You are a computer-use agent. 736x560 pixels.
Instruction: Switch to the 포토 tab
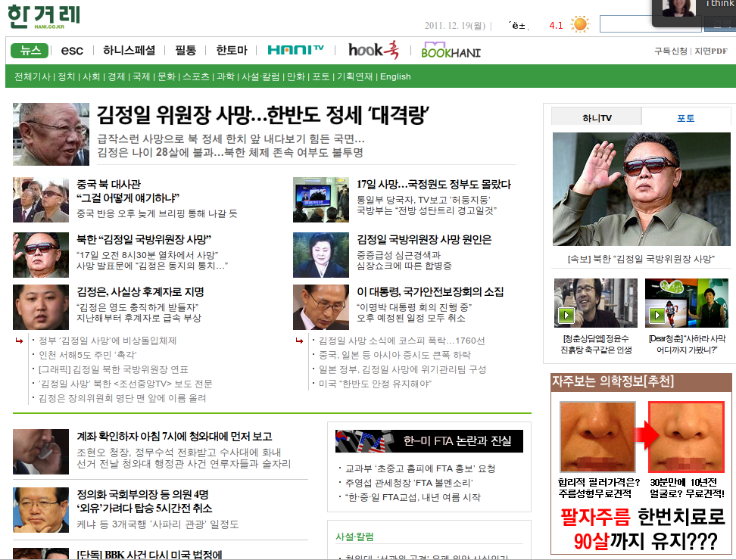pyautogui.click(x=685, y=117)
